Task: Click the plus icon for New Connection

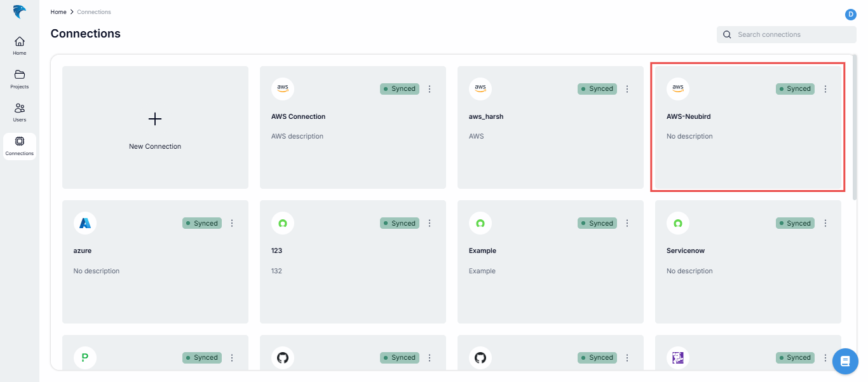Action: tap(155, 119)
